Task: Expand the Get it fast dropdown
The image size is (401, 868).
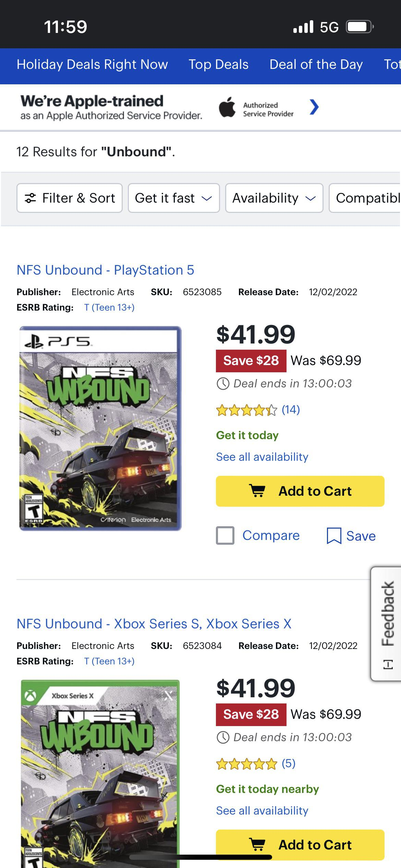Action: (173, 198)
